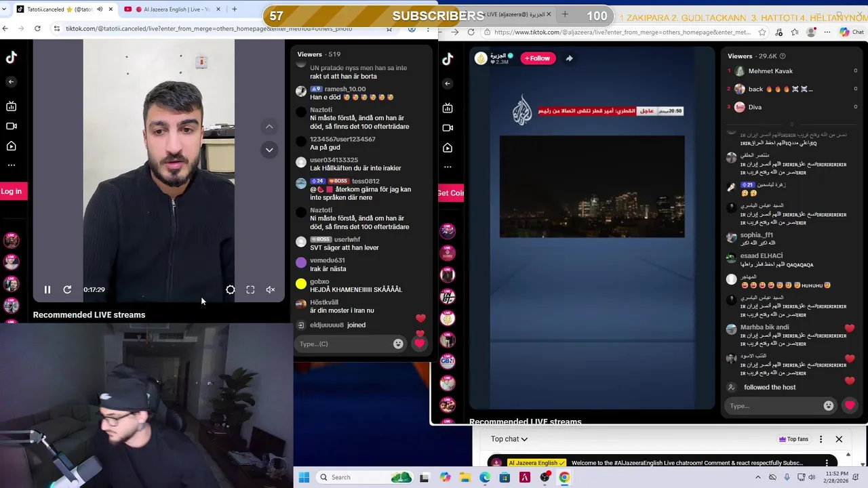Open Edge favorites list icon
Viewport: 868px width, 488px height.
coord(795,32)
